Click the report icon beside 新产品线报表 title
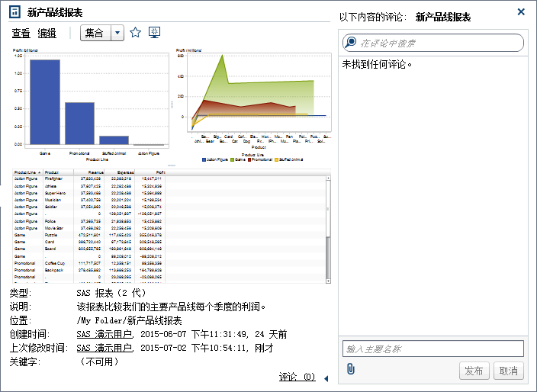The width and height of the screenshot is (537, 392). pyautogui.click(x=14, y=12)
